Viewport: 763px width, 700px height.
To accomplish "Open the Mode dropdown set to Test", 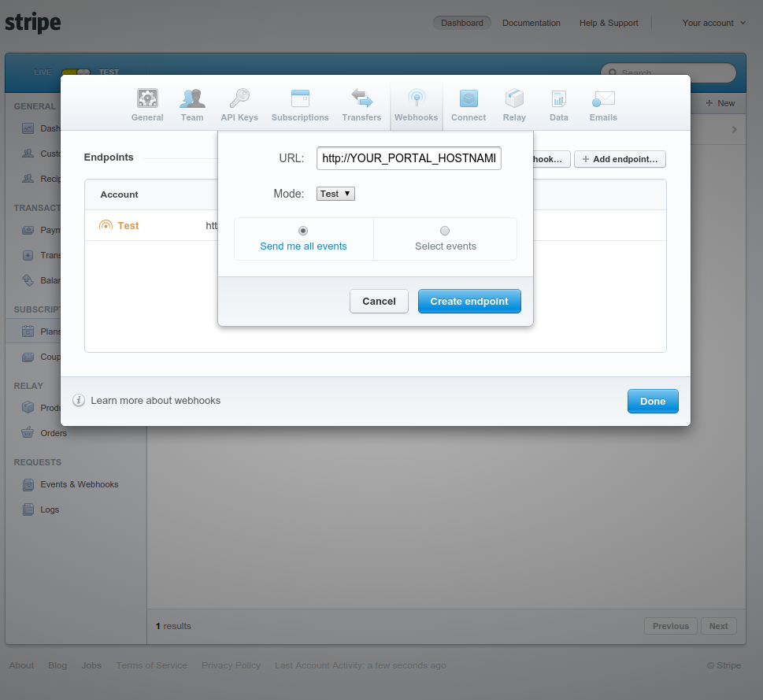I will 335,194.
